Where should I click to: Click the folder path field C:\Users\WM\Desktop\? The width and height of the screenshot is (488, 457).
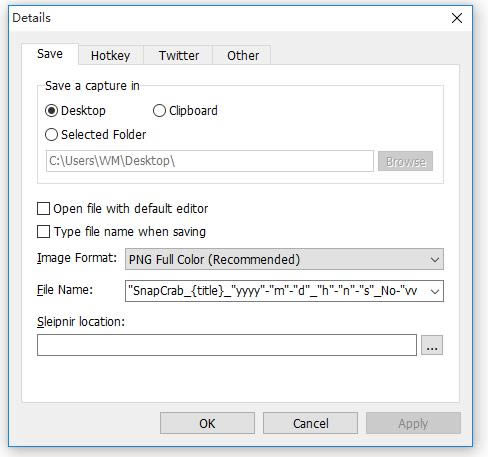(210, 161)
